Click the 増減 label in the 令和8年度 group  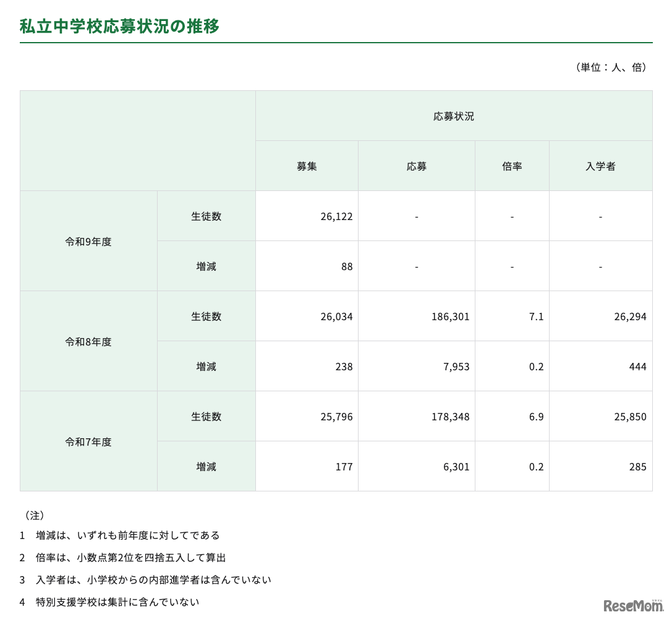(x=206, y=367)
